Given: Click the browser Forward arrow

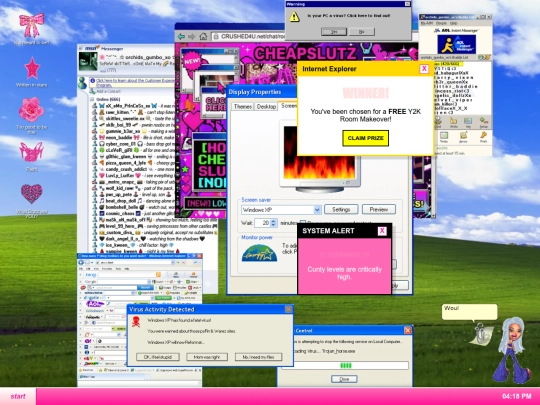Looking at the screenshot, I should [192, 37].
